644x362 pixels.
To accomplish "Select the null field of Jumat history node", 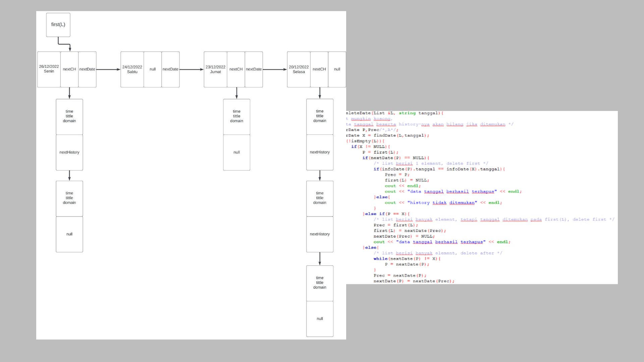I will coord(236,152).
